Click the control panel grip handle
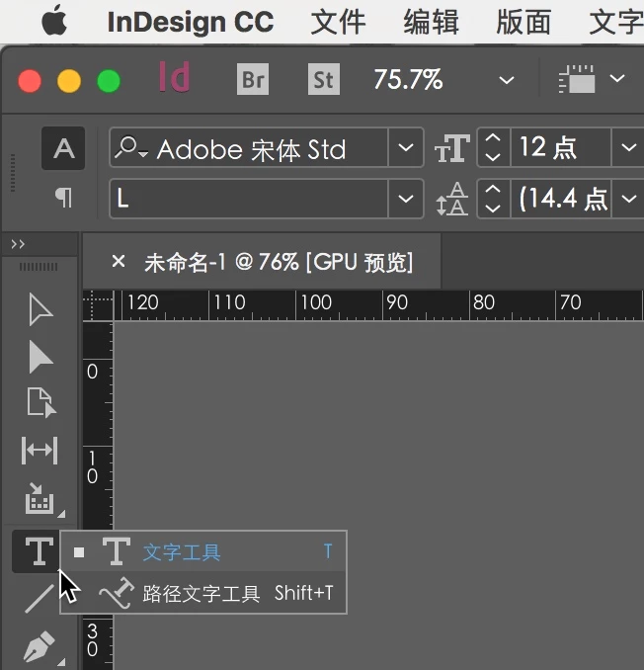 click(13, 173)
